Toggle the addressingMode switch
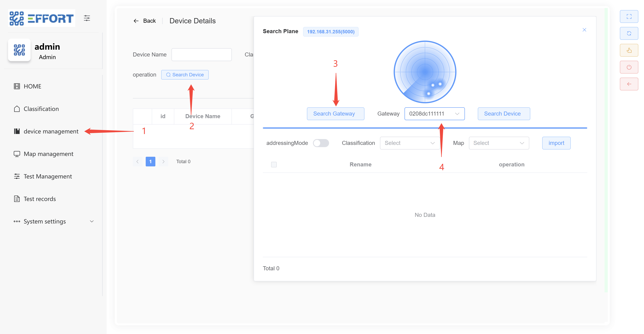Viewport: 644px width, 334px height. click(321, 143)
